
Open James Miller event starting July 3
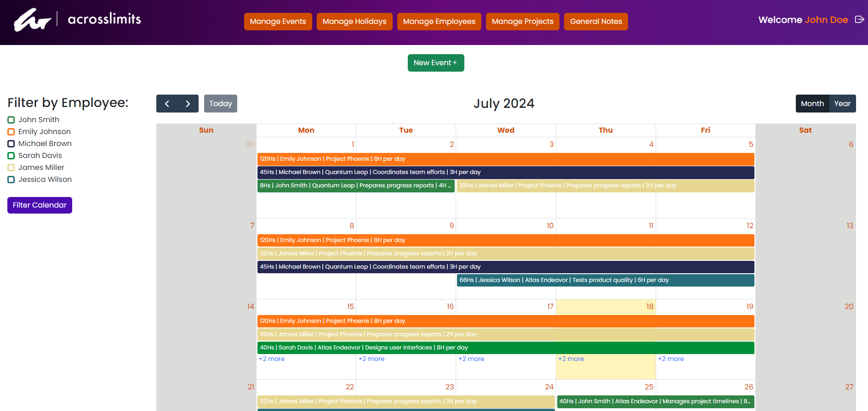click(605, 186)
